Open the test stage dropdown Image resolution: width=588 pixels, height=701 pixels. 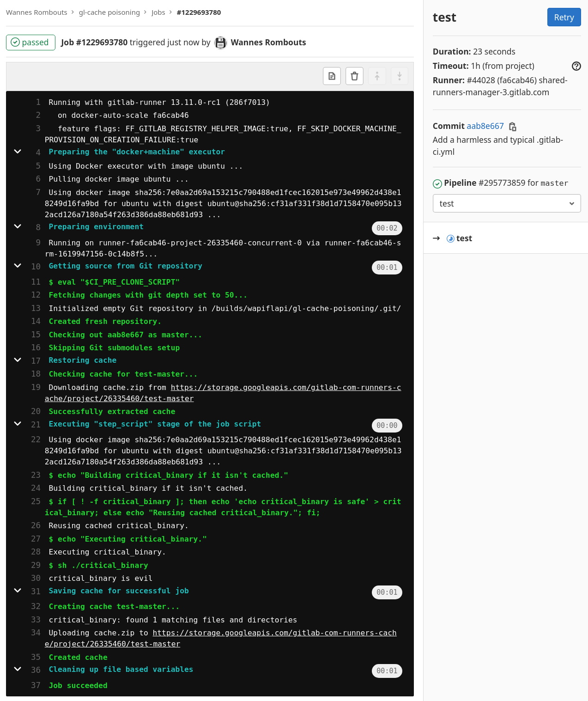(506, 204)
